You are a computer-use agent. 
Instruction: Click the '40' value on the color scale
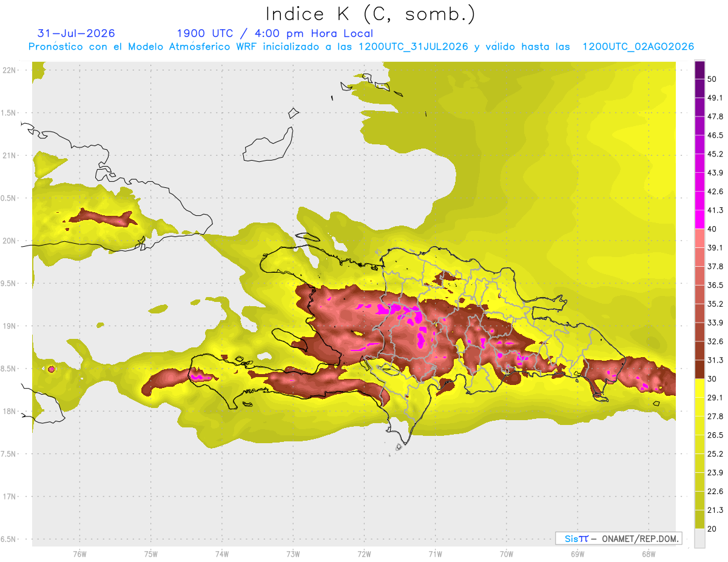tap(713, 229)
